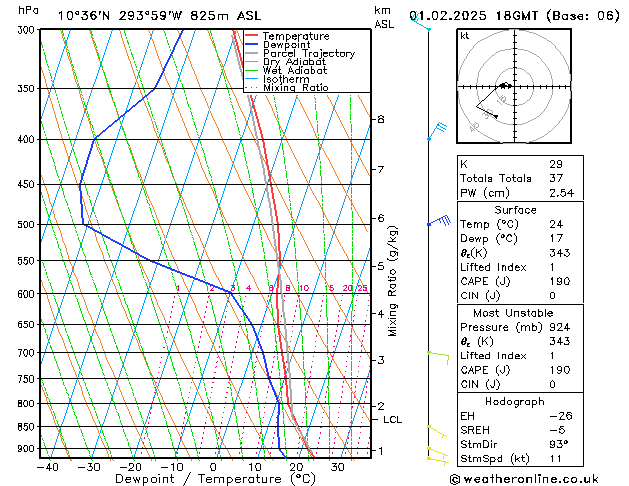
Task: Click the 500 hPa pressure axis label
Action: [x=26, y=224]
